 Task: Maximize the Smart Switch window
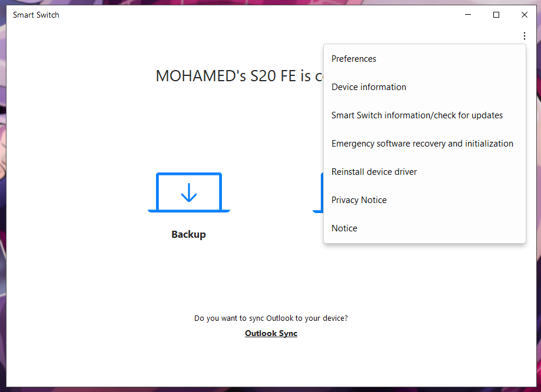496,15
